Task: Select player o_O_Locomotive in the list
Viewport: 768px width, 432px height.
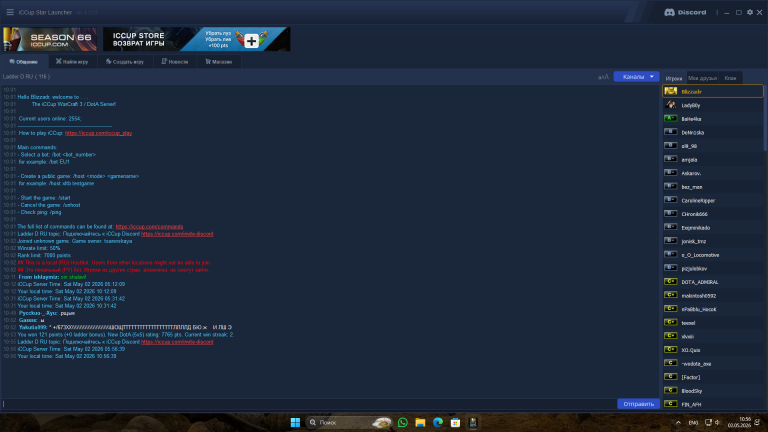Action: pyautogui.click(x=713, y=255)
